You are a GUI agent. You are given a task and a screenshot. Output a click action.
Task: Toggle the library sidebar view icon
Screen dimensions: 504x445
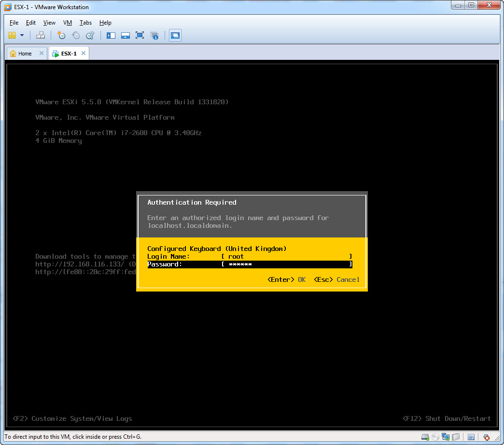click(x=111, y=35)
